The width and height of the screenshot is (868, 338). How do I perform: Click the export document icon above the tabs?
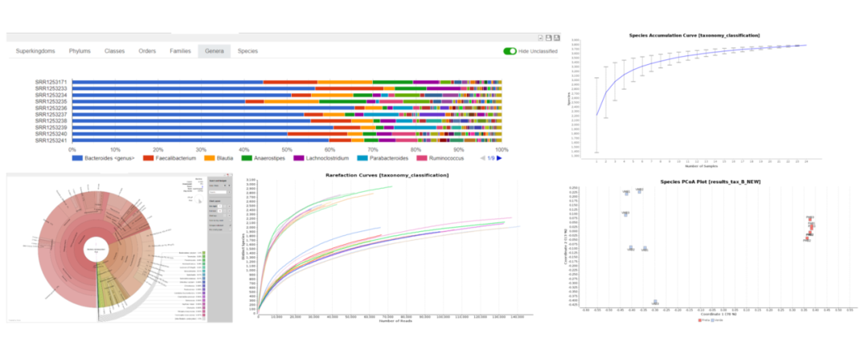pyautogui.click(x=542, y=38)
